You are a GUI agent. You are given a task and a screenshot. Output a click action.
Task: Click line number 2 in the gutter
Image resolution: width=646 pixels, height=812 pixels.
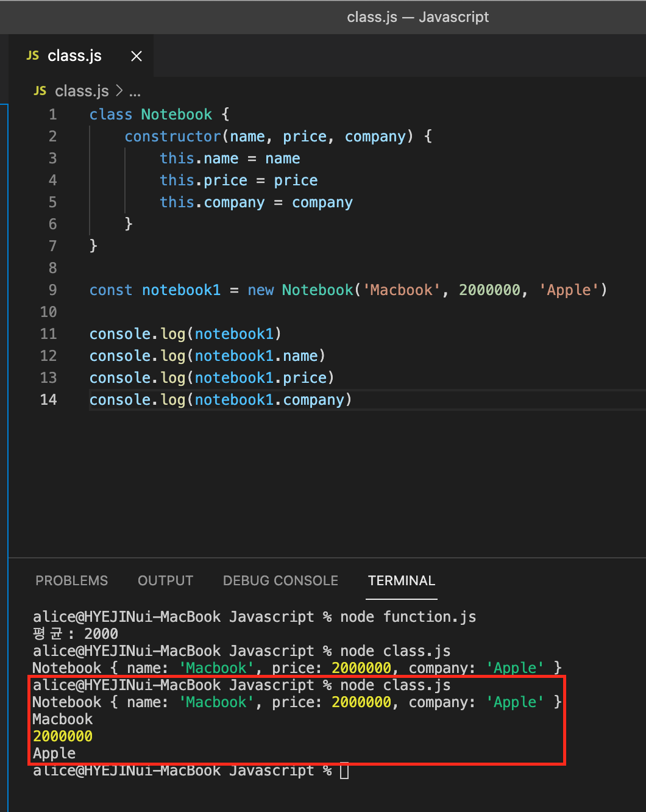coord(53,137)
